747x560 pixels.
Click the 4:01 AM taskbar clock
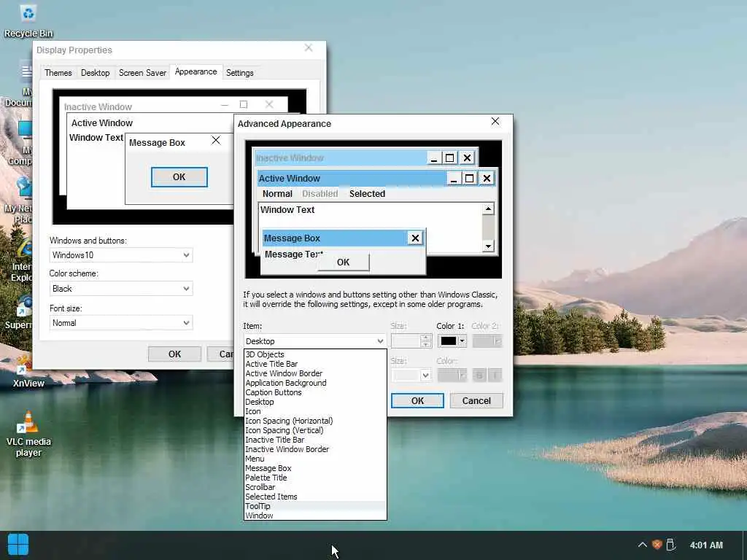(706, 545)
